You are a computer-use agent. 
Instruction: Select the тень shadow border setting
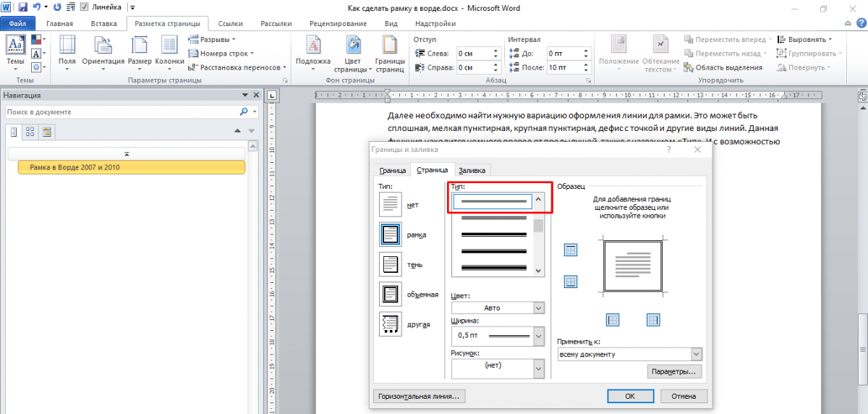[390, 264]
